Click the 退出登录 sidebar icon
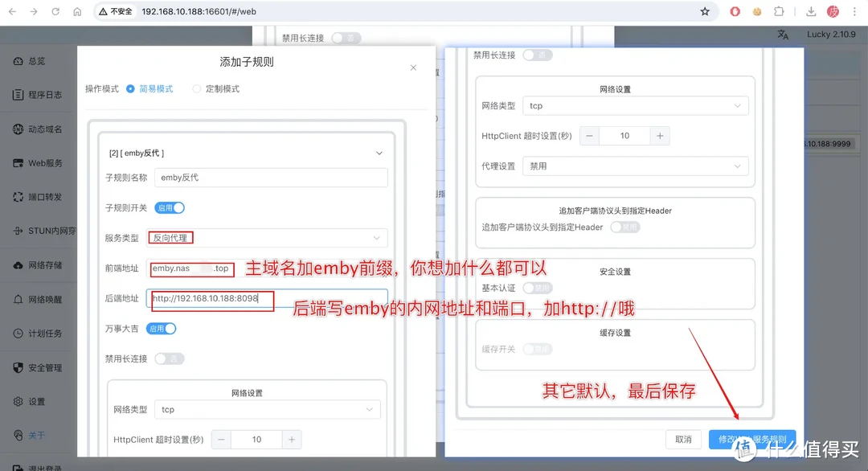Viewport: 868px width, 471px height. click(x=18, y=468)
